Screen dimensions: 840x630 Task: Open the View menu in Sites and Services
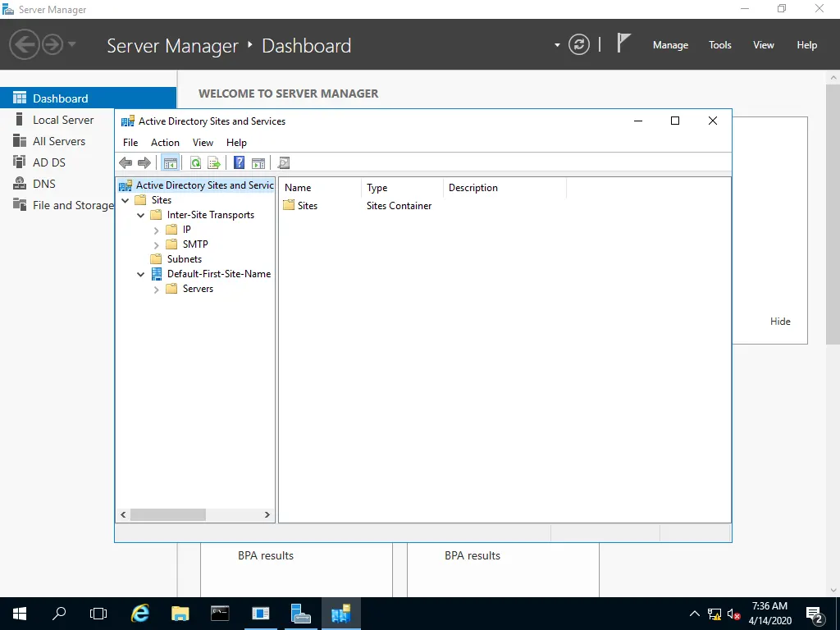(x=203, y=143)
